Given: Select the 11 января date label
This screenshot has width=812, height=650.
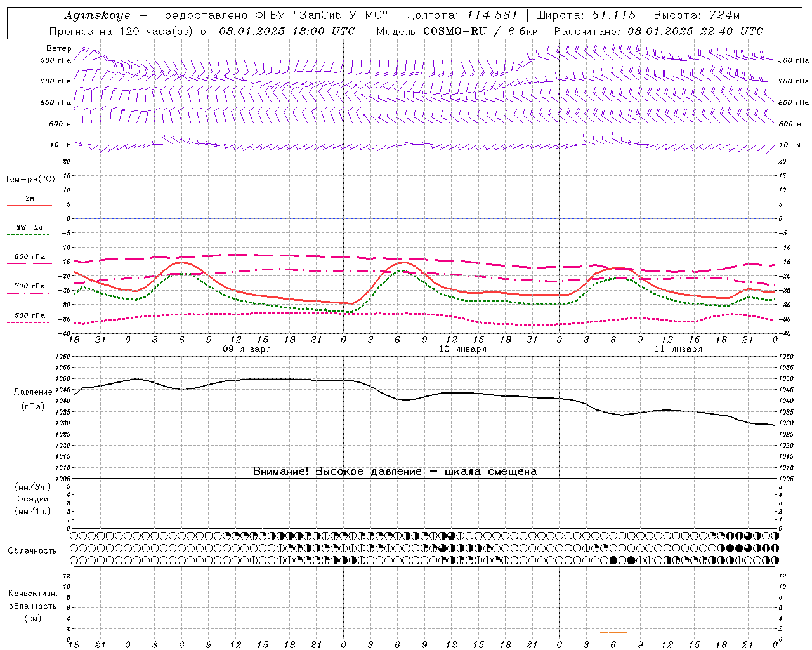Looking at the screenshot, I should coord(678,349).
